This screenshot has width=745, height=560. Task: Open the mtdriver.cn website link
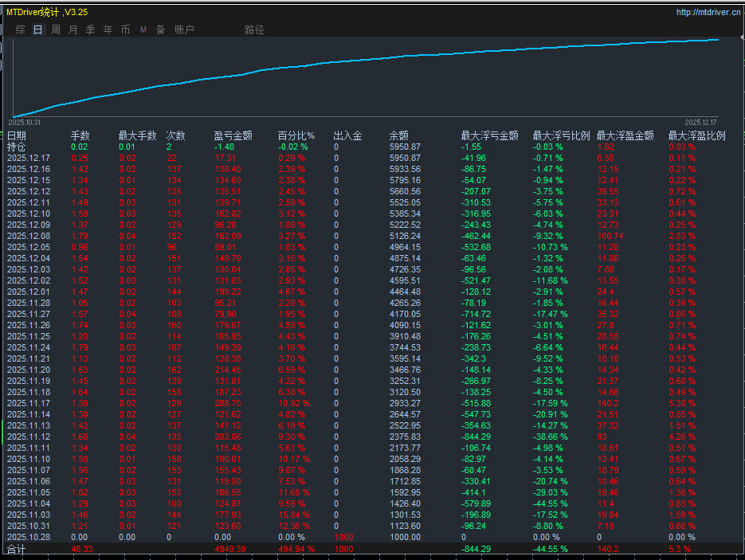708,12
